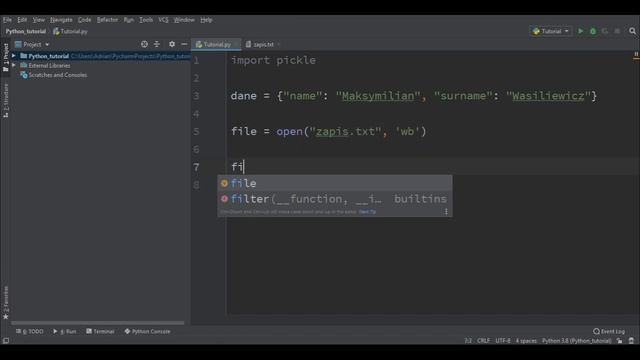
Task: Expand the External Libraries node
Action: 14,65
